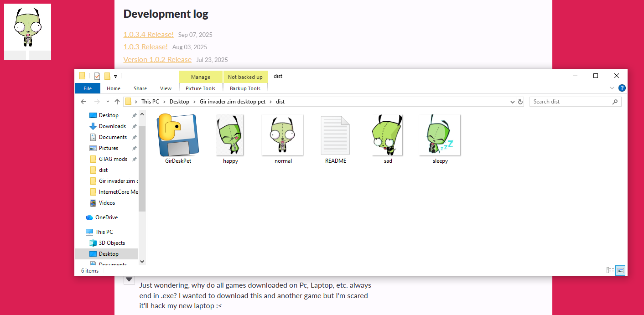The image size is (644, 315).
Task: Select the sleepy image thumbnail
Action: click(440, 135)
